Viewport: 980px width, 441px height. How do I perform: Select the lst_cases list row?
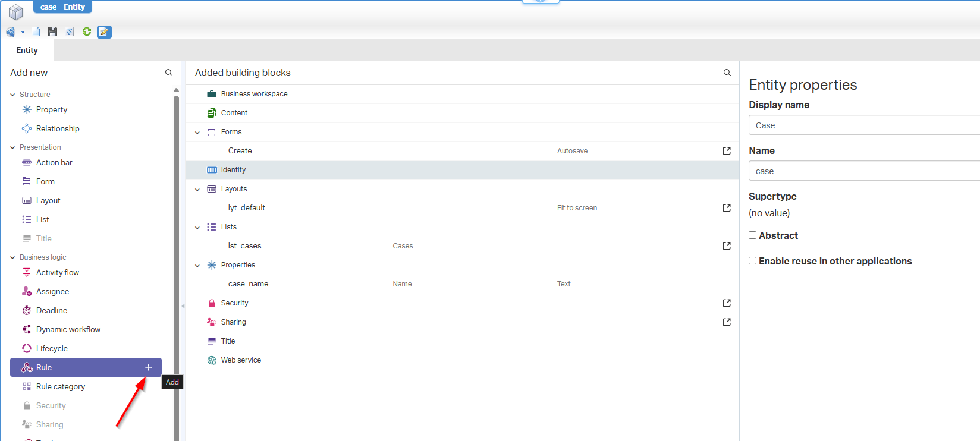(462, 246)
